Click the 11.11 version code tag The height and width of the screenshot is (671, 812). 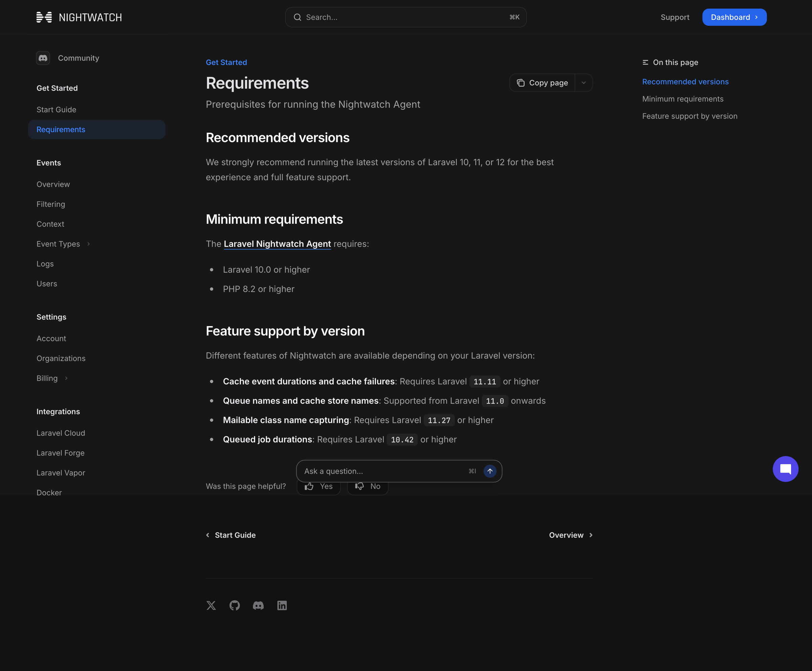click(484, 382)
